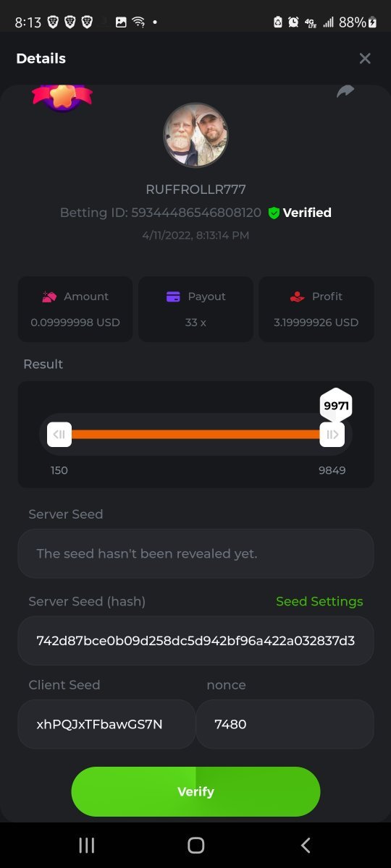Tap the Server Seed field
This screenshot has width=391, height=868.
pos(195,553)
